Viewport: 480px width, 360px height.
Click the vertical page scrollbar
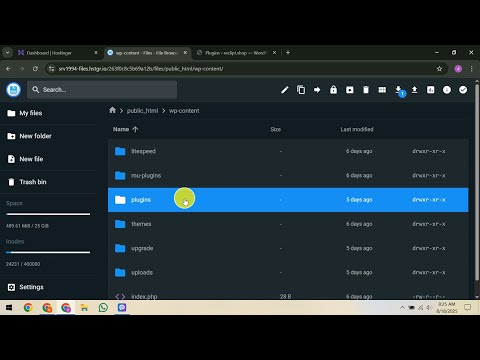[x=477, y=182]
